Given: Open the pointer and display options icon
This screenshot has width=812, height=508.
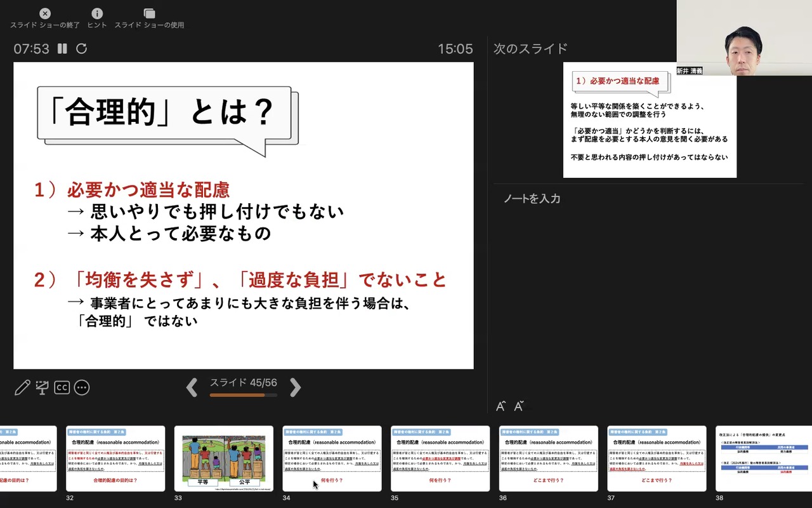Looking at the screenshot, I should click(x=43, y=387).
